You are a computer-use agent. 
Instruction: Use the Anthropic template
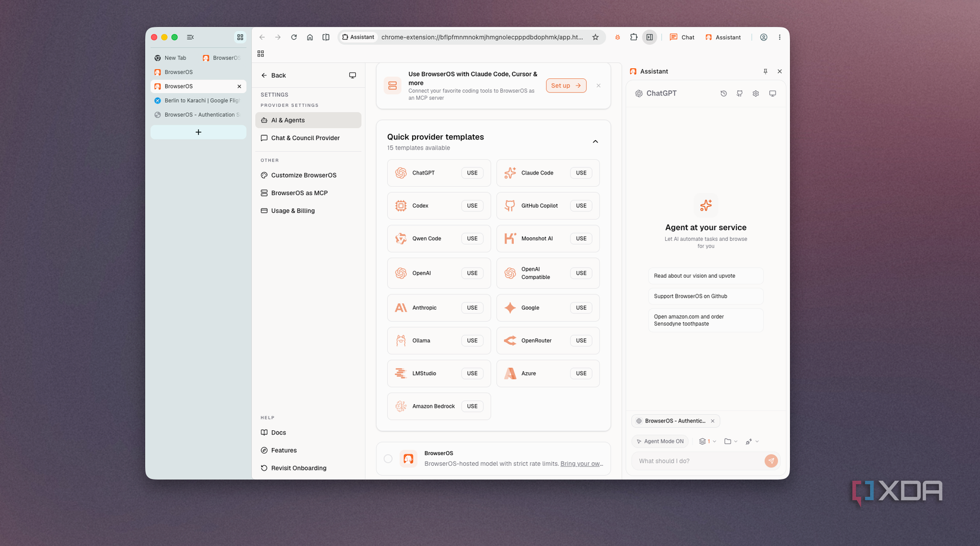[x=472, y=308]
